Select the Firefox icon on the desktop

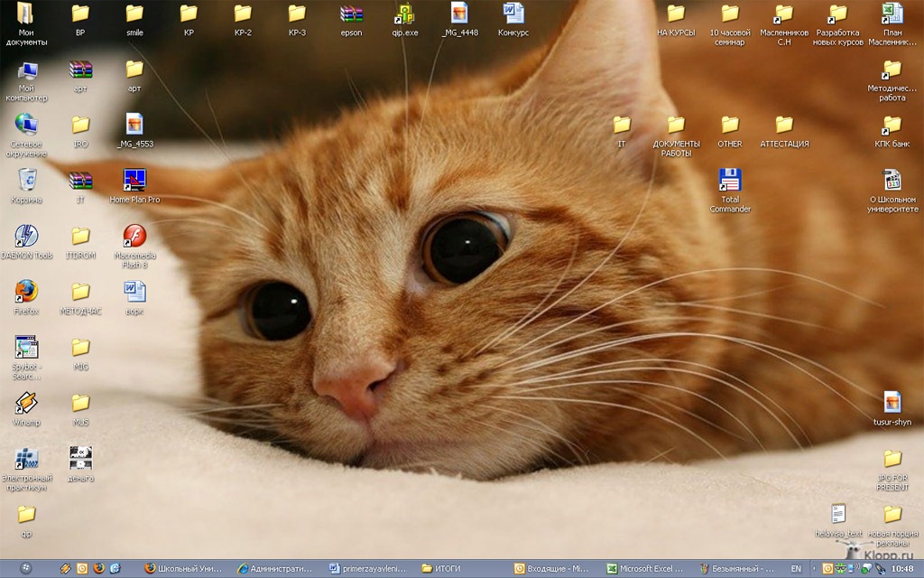[26, 292]
